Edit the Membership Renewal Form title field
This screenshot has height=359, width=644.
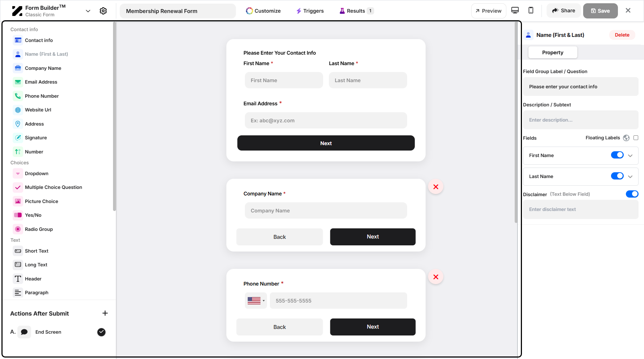click(x=178, y=11)
